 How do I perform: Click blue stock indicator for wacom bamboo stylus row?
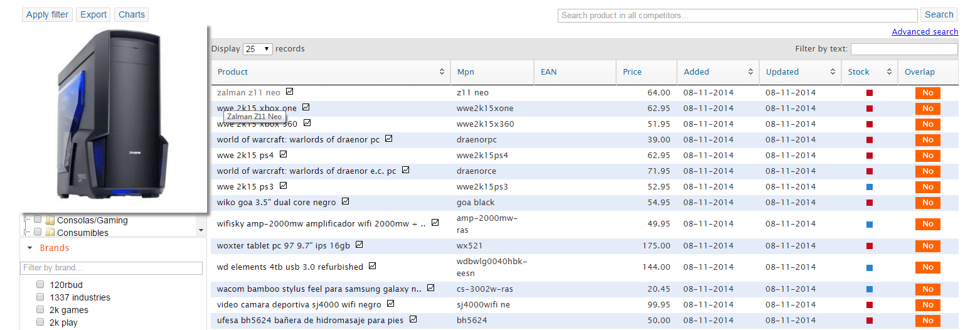(x=870, y=289)
